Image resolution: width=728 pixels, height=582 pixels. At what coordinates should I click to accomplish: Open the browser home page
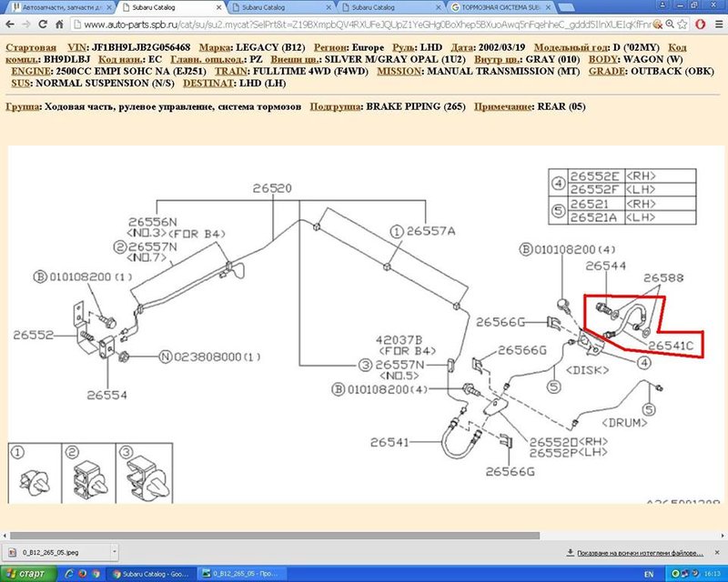(x=59, y=25)
